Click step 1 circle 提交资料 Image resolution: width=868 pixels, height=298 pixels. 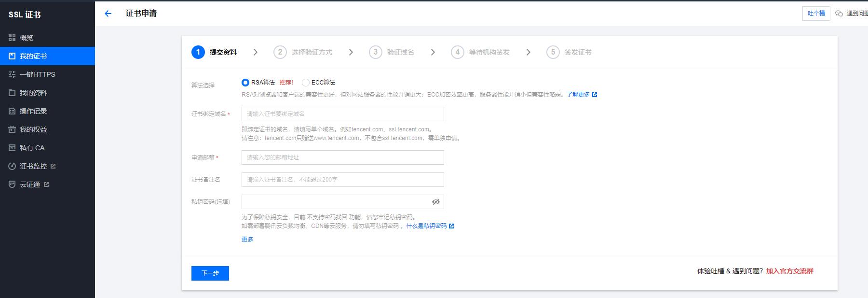(x=198, y=52)
